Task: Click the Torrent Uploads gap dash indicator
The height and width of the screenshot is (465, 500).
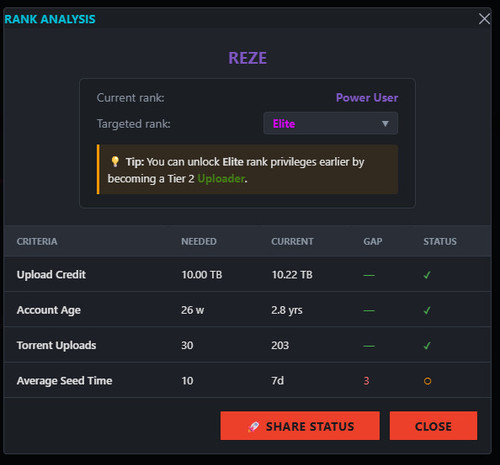Action: tap(369, 346)
